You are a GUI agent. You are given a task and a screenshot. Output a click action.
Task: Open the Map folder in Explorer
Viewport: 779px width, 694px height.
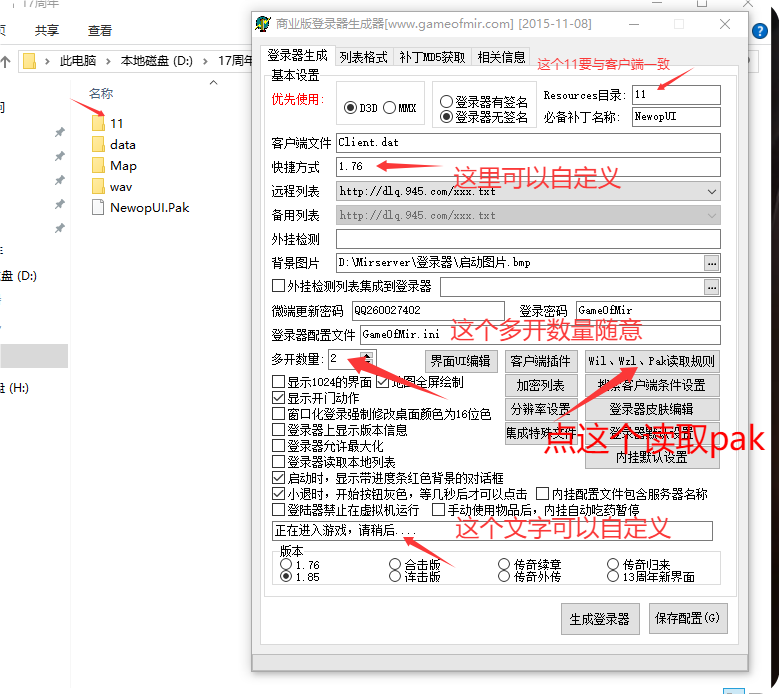pos(114,165)
